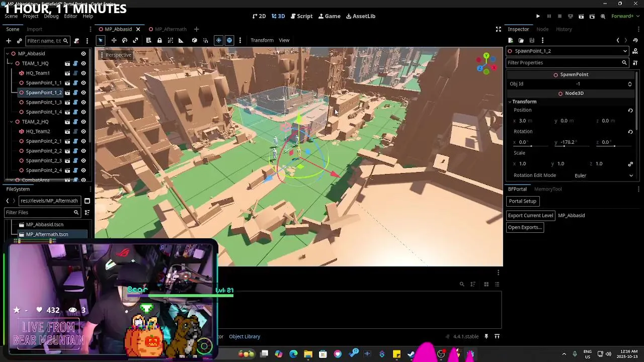Attach a script to selected node
Screen dimensions: 644x362
[76, 41]
